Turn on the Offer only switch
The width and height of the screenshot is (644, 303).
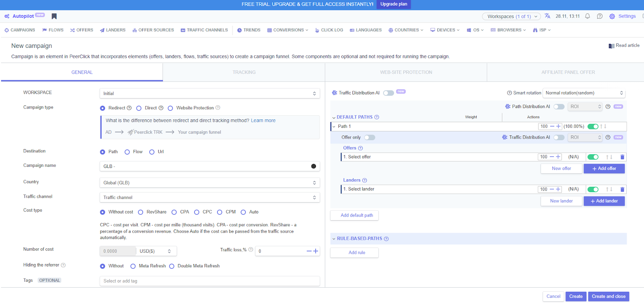pyautogui.click(x=369, y=137)
